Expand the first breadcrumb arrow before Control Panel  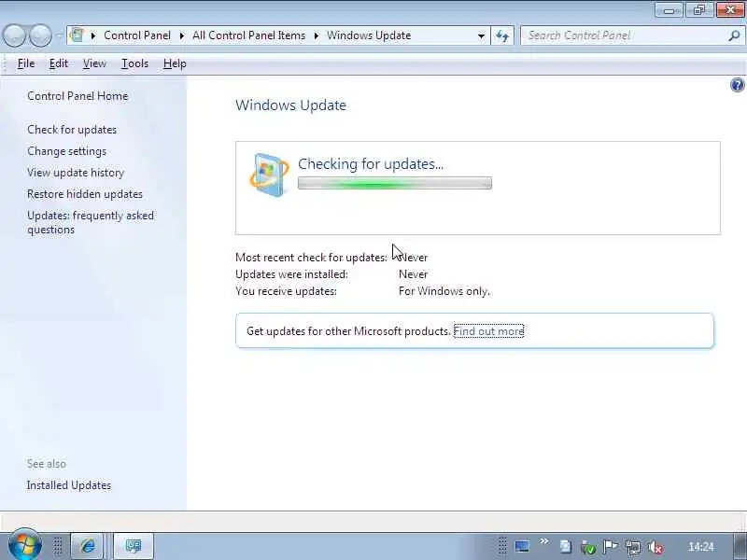(x=93, y=35)
